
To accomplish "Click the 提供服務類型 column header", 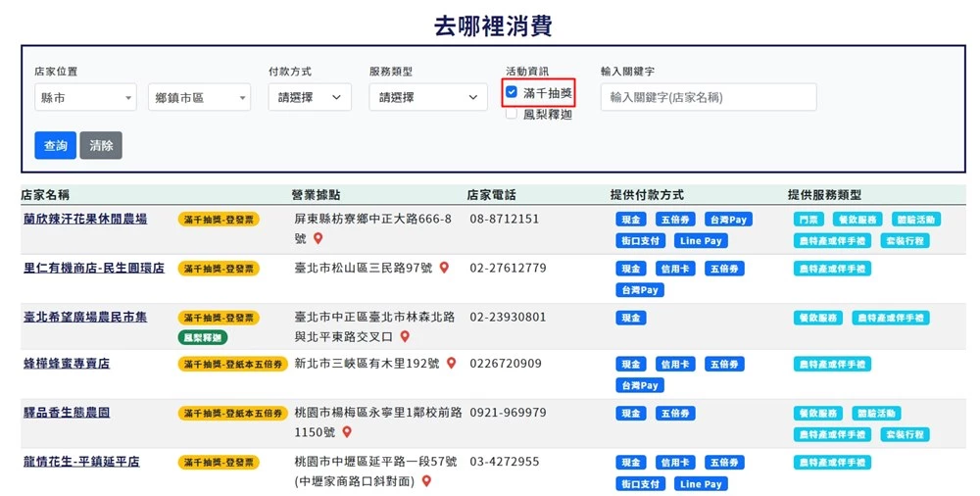I will pos(824,195).
